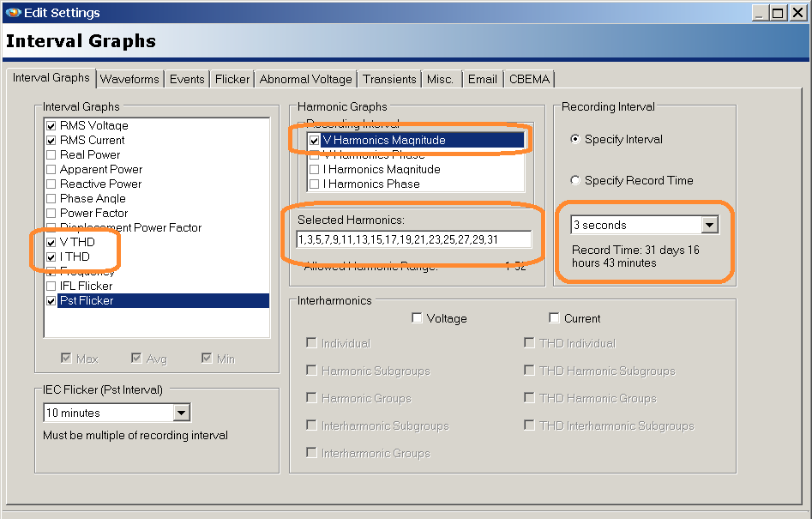Uncheck the Avg statistic option
This screenshot has height=519, width=812.
click(136, 358)
